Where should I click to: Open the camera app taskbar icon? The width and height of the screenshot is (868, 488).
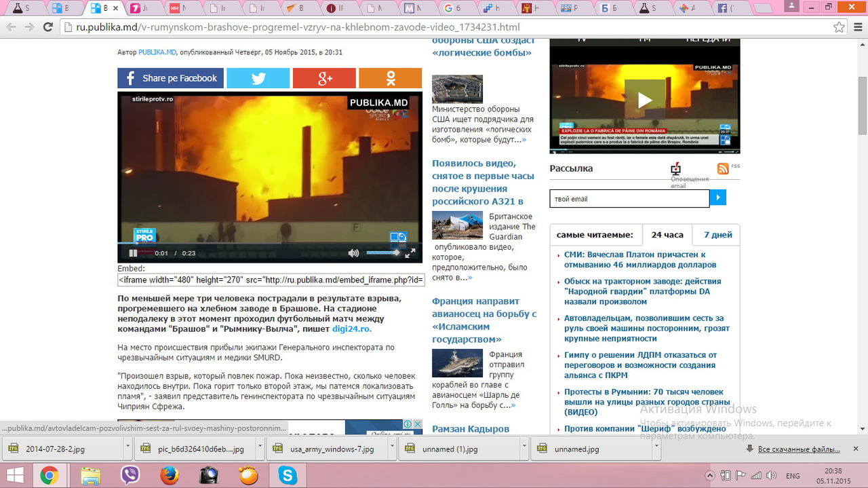coord(209,476)
